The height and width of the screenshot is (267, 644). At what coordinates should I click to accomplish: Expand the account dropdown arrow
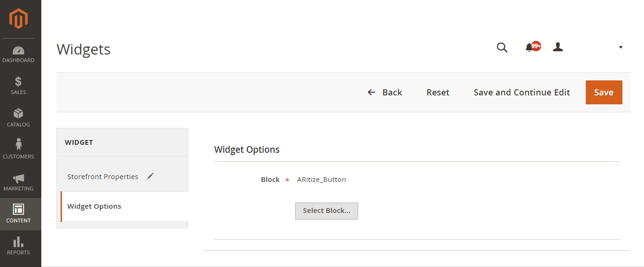tap(621, 47)
